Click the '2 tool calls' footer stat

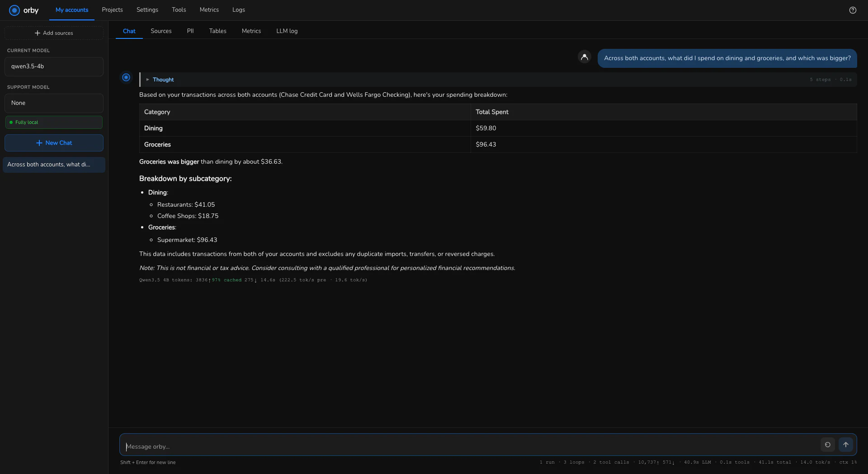click(611, 462)
